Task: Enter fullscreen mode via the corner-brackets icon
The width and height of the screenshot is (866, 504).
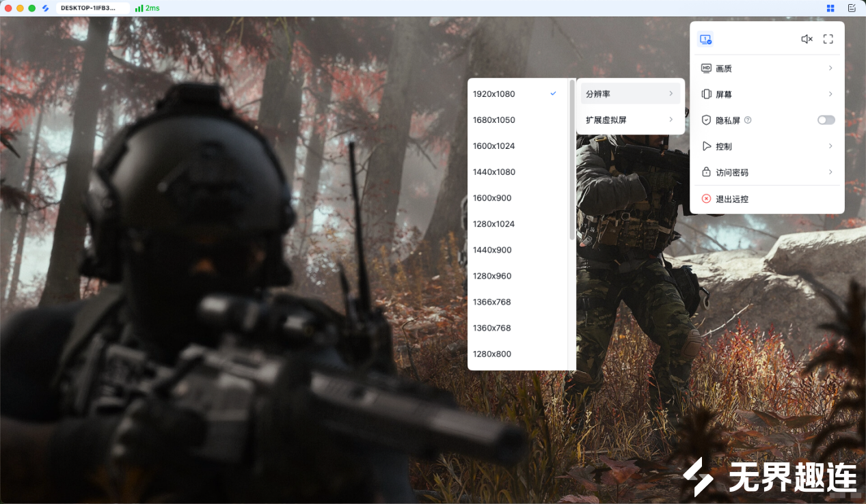Action: (828, 40)
